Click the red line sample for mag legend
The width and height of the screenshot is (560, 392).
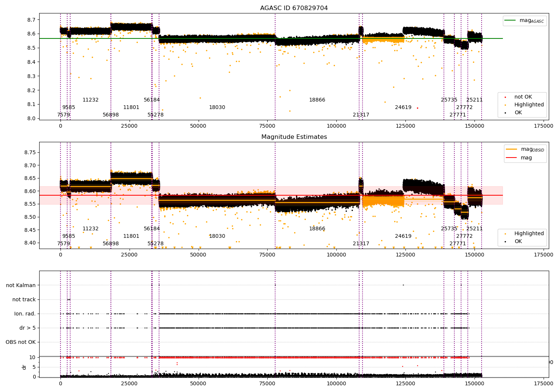511,158
